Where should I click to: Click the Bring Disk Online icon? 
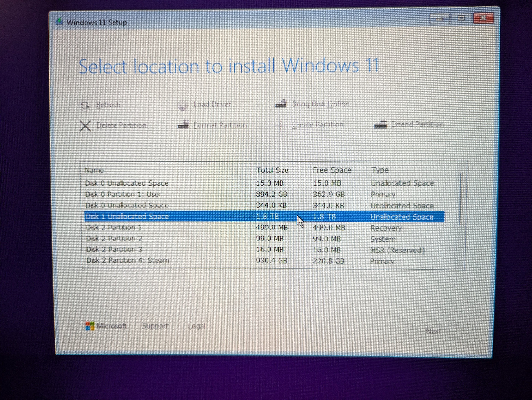(281, 104)
